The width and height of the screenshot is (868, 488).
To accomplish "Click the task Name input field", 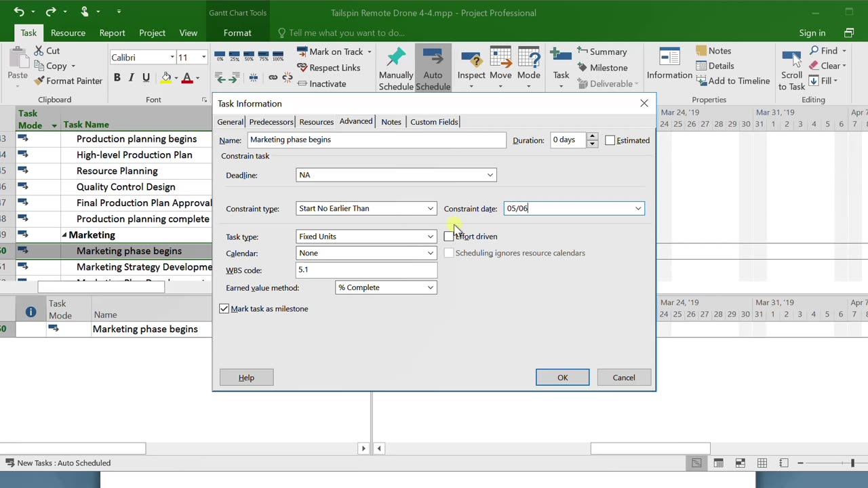I will point(377,140).
